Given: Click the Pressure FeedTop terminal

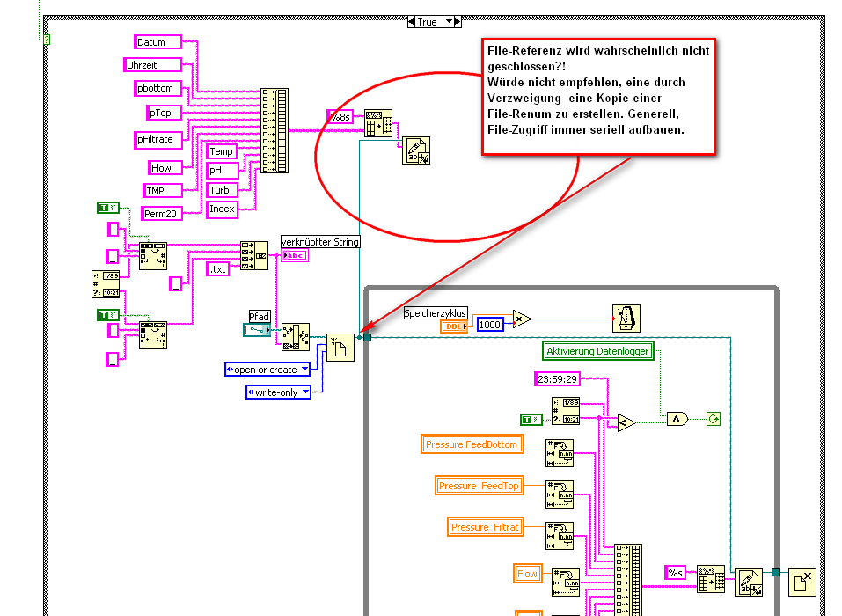Looking at the screenshot, I should [479, 486].
